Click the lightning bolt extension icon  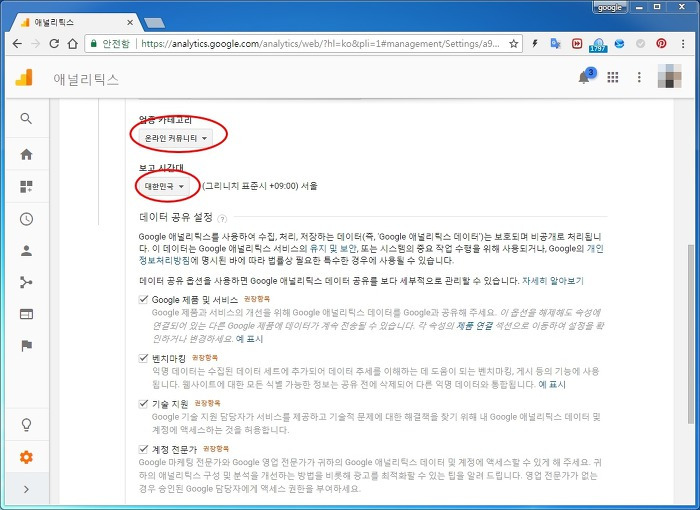point(534,43)
